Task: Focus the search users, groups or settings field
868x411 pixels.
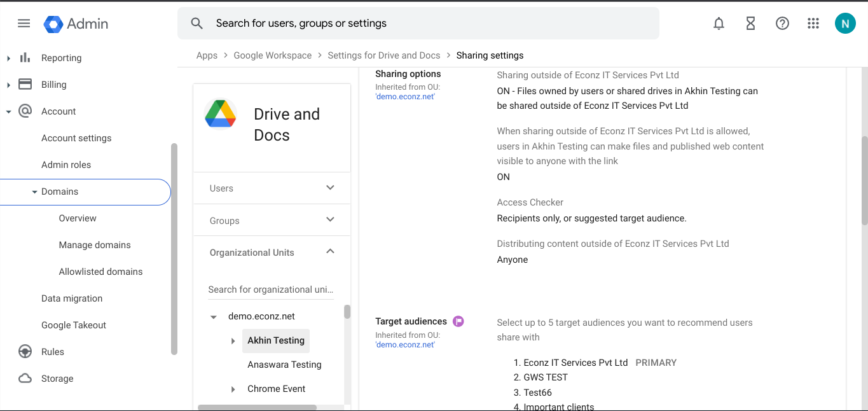Action: 418,24
